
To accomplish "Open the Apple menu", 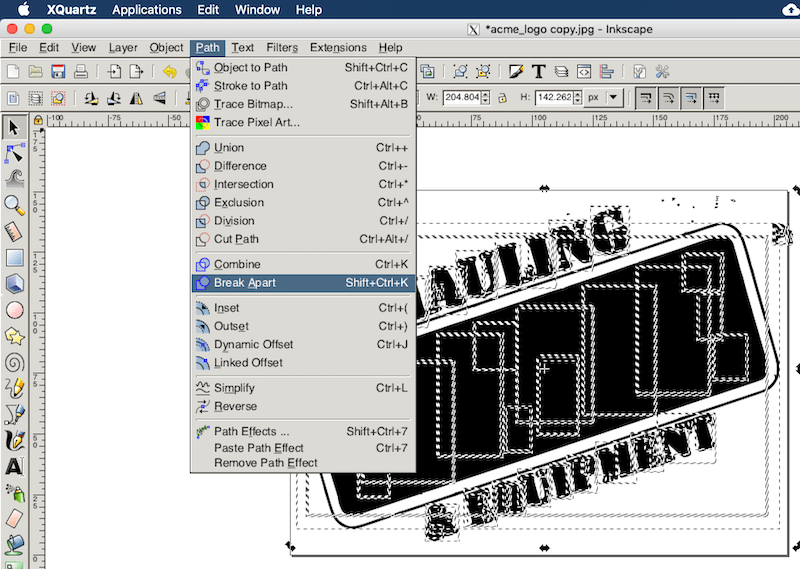I will (23, 9).
